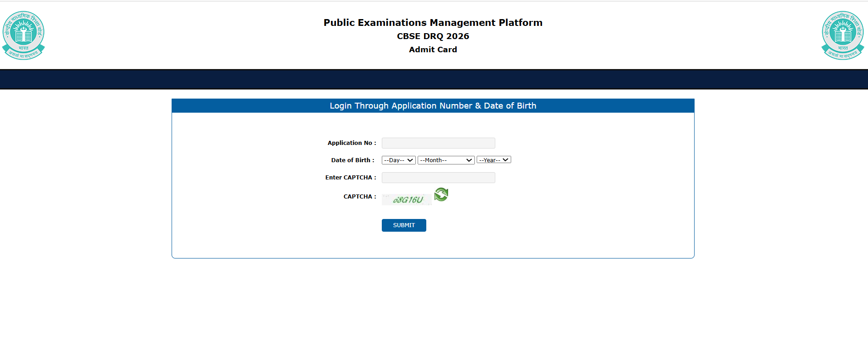Click the 'CBSE DRQ 2026' title text

point(433,36)
